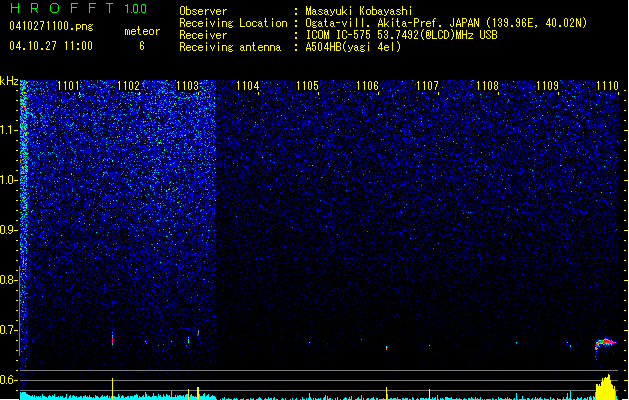Click the 1.1 frequency axis label
Viewport: 629px width, 400px height.
[8, 130]
